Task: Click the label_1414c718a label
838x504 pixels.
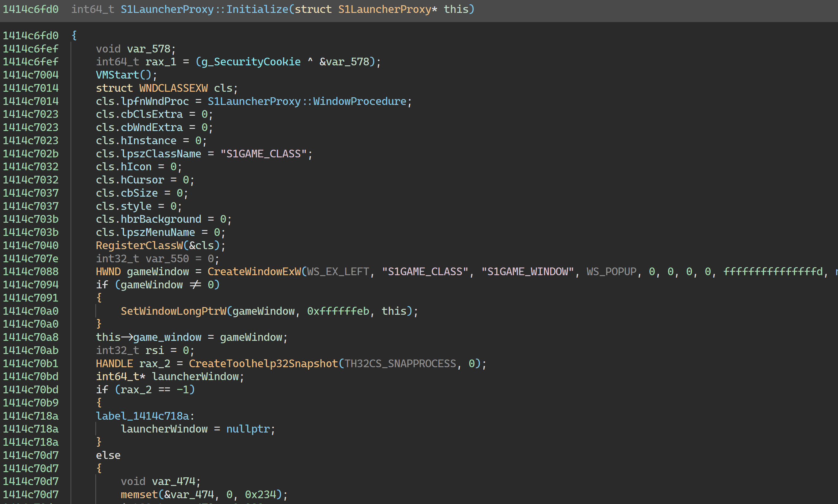Action: pyautogui.click(x=142, y=416)
